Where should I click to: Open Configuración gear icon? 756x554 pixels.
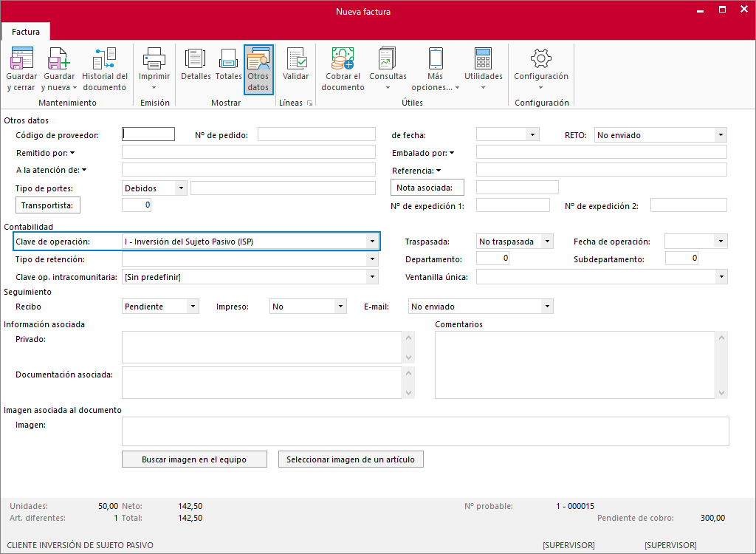coord(541,58)
